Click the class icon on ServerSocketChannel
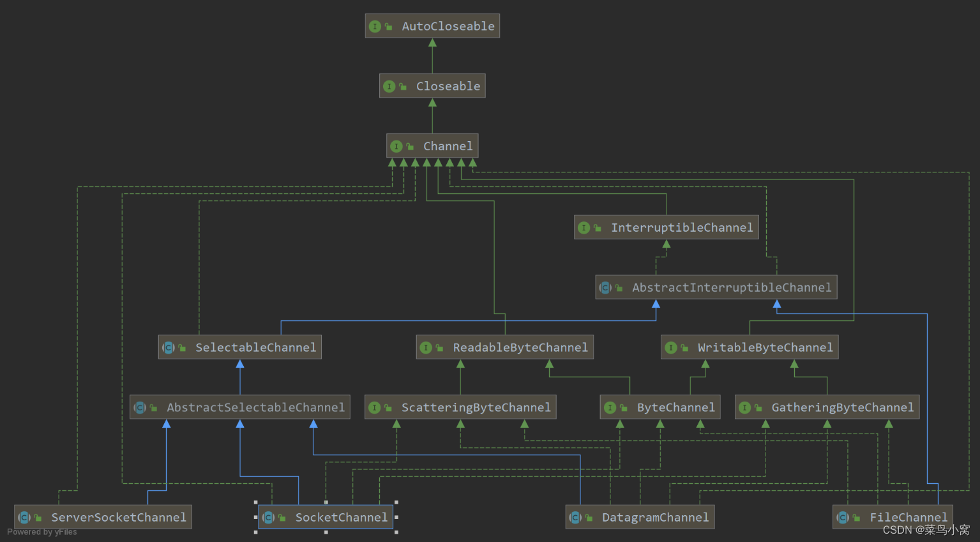Viewport: 980px width, 542px height. pyautogui.click(x=24, y=517)
